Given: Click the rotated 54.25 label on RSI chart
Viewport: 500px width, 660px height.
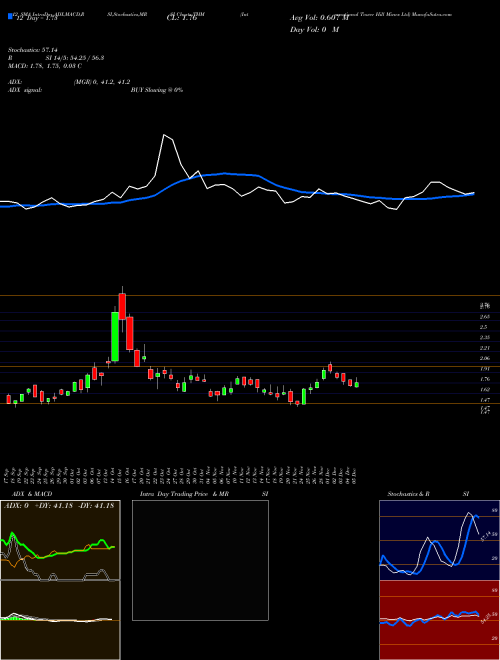Looking at the screenshot, I should point(485,619).
